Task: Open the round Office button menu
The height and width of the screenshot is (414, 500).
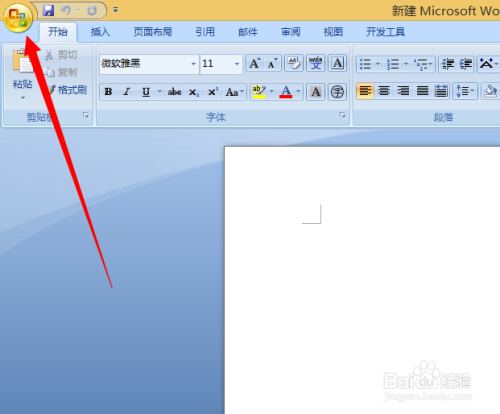Action: 18,18
